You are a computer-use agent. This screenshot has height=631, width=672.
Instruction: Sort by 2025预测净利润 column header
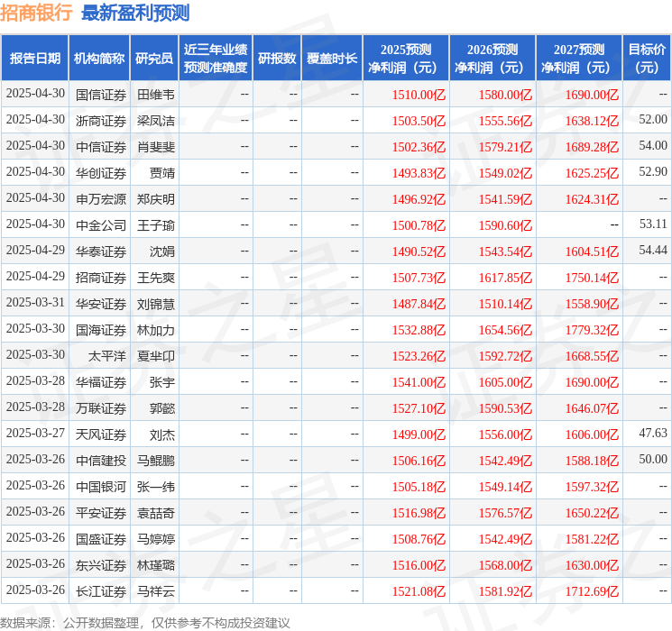406,58
